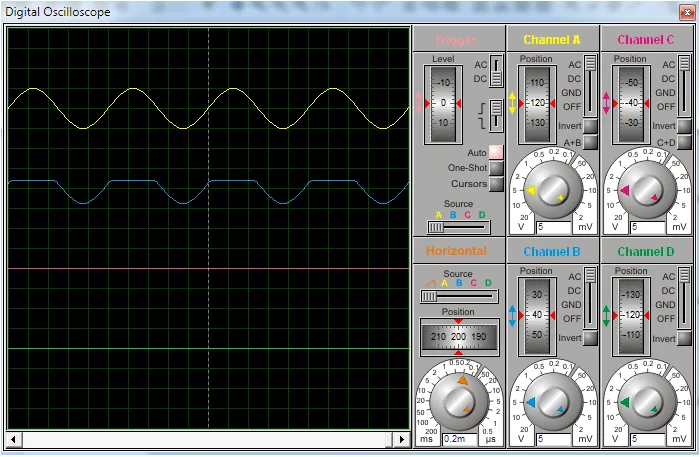This screenshot has height=457, width=700.
Task: Click the yellow Channel A position arrows
Action: [x=512, y=103]
